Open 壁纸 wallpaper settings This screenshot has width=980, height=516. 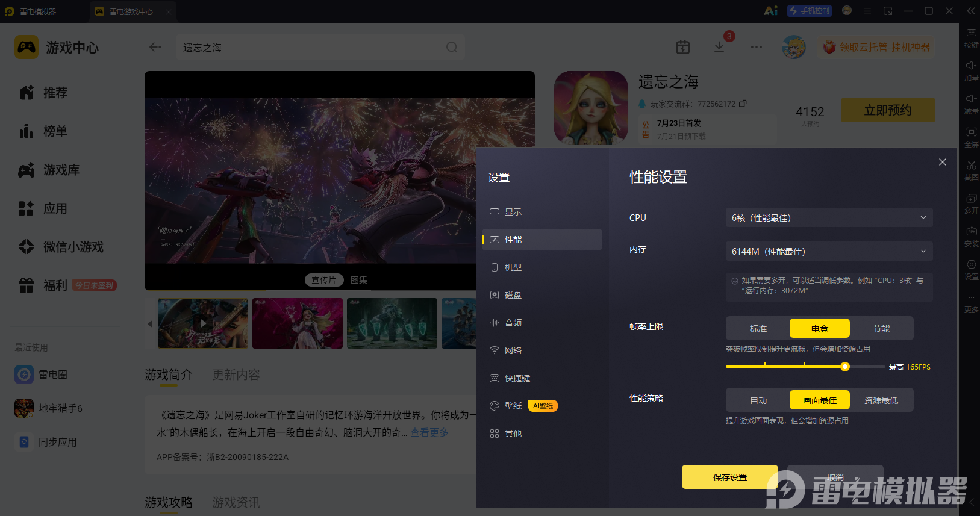coord(542,406)
